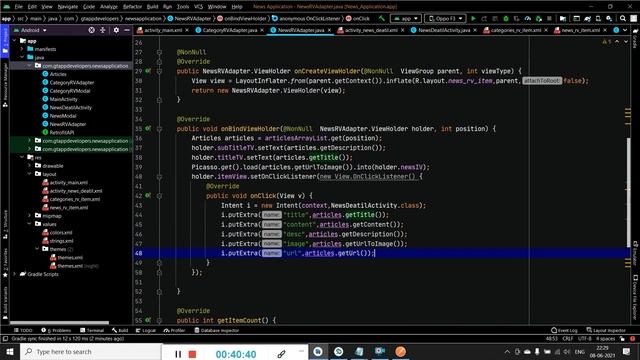Open Database Inspector tool window
Image resolution: width=640 pixels, height=360 pixels.
point(216,330)
